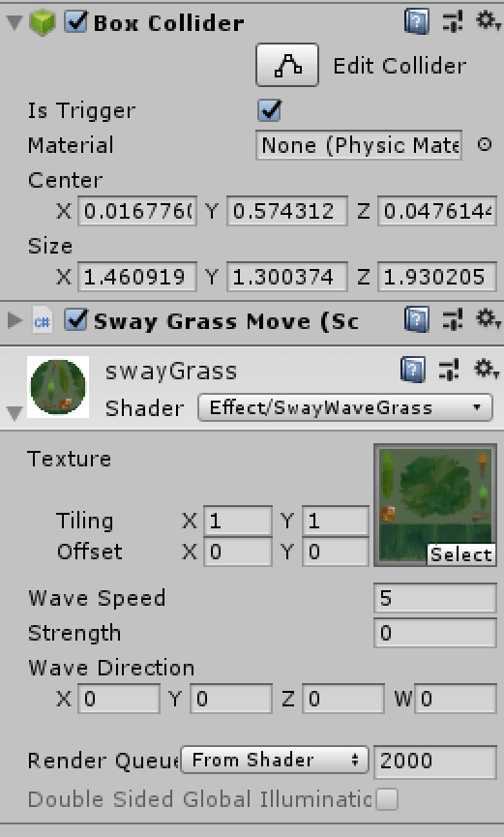Viewport: 504px width, 837px height.
Task: Click the Size X field 1.460919
Action: click(x=137, y=277)
